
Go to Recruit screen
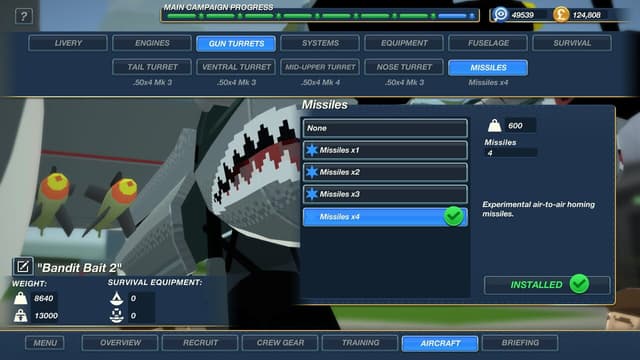(x=200, y=342)
